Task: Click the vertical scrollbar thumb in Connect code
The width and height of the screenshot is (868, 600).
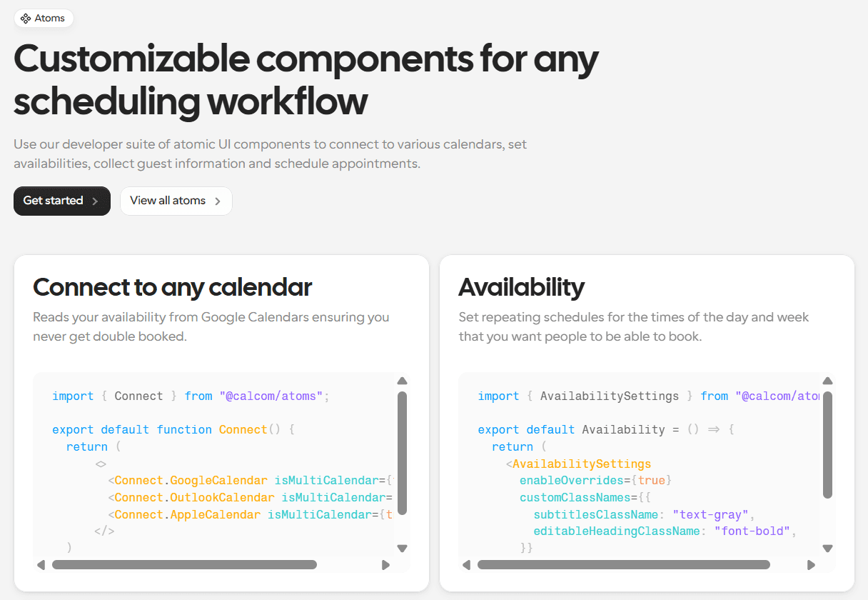Action: (402, 453)
